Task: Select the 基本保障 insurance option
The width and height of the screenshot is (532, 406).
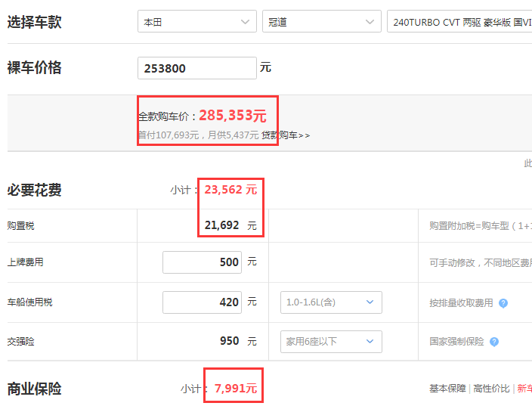Action: (447, 389)
